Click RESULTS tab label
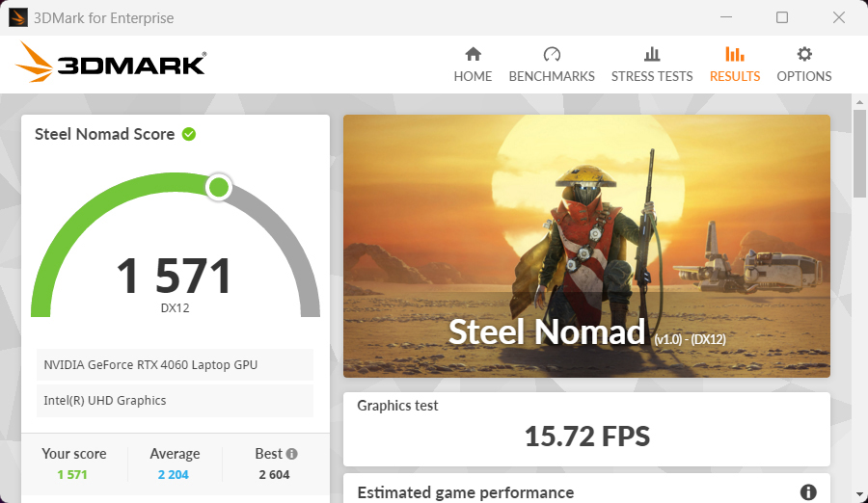868x503 pixels. point(735,76)
